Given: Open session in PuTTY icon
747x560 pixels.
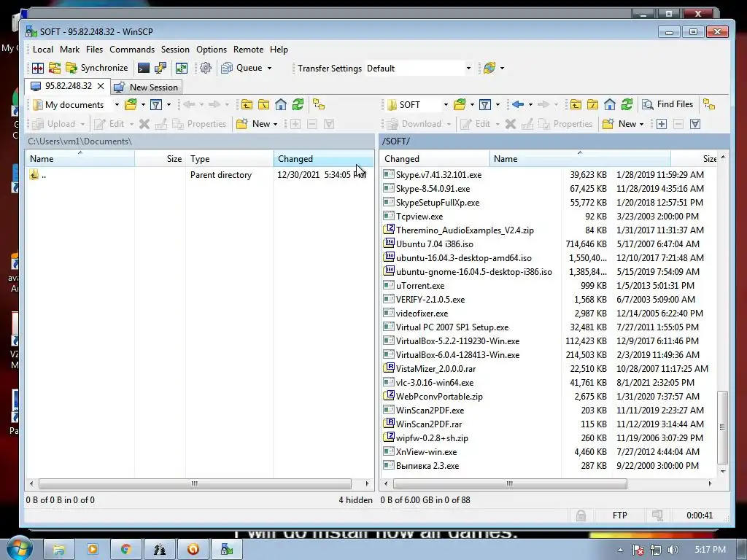Looking at the screenshot, I should [x=160, y=68].
